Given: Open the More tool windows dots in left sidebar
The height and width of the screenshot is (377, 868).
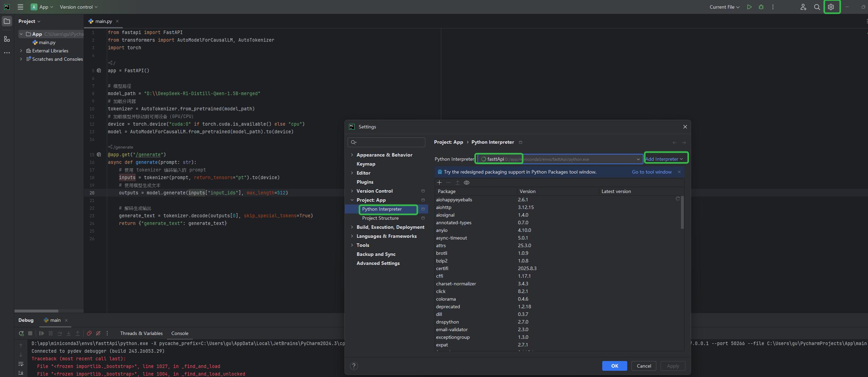Looking at the screenshot, I should 7,53.
